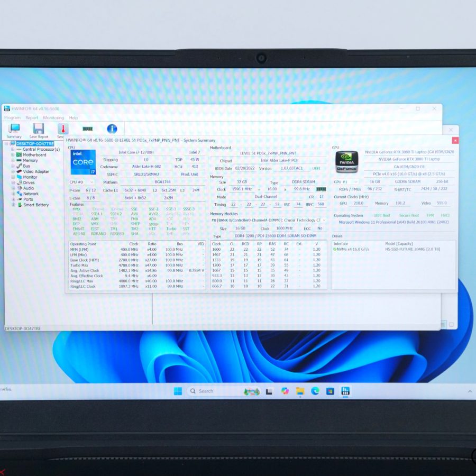Select the Network tree icon

tap(19, 194)
